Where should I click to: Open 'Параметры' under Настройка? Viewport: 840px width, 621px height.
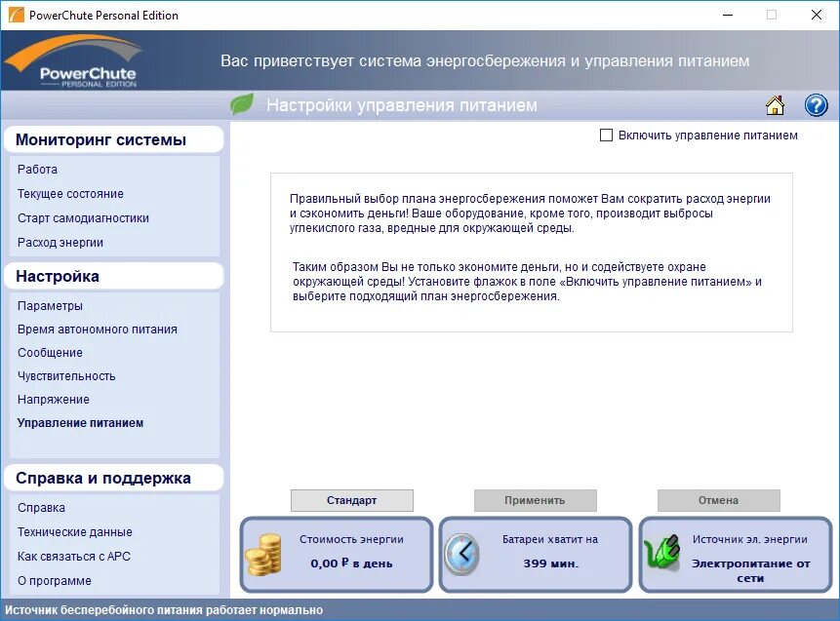click(50, 306)
